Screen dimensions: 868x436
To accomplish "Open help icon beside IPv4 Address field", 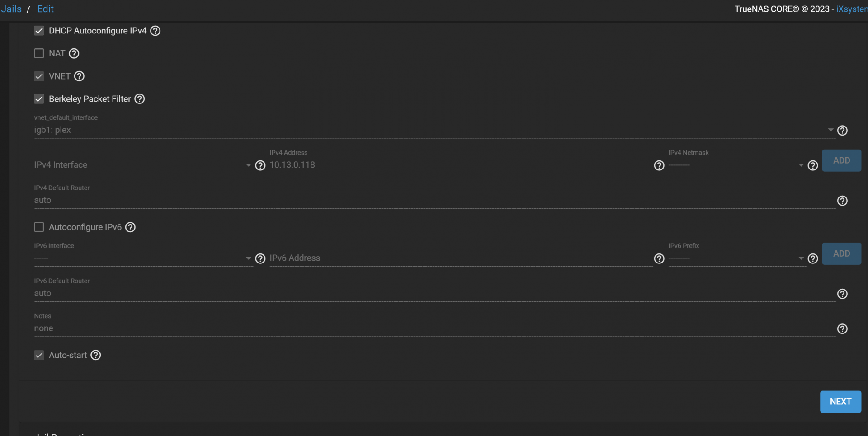I will pos(659,166).
